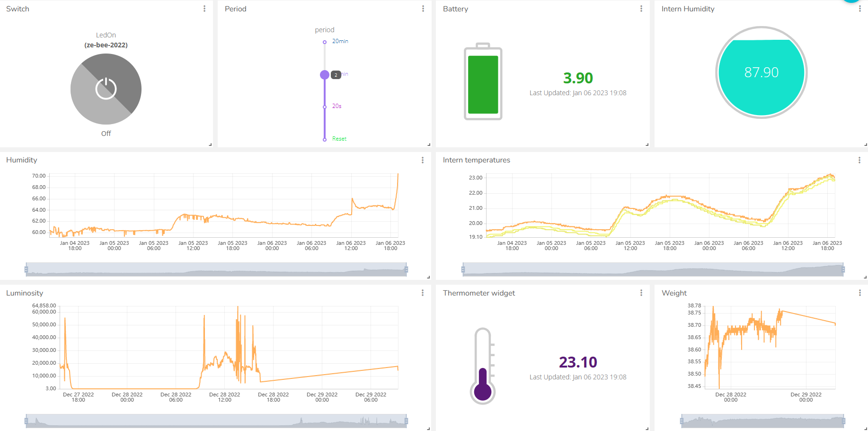Click the 23.00 label on Intern temperatures axis
Image resolution: width=868 pixels, height=431 pixels.
pyautogui.click(x=476, y=178)
